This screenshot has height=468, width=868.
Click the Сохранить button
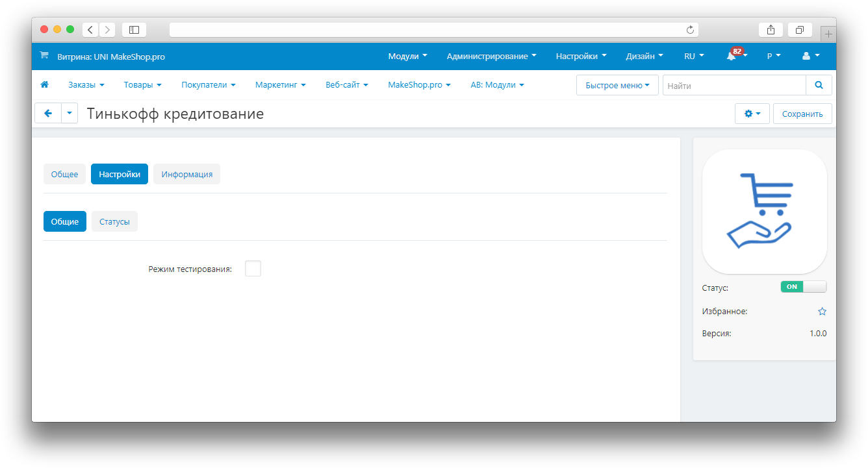coord(802,114)
